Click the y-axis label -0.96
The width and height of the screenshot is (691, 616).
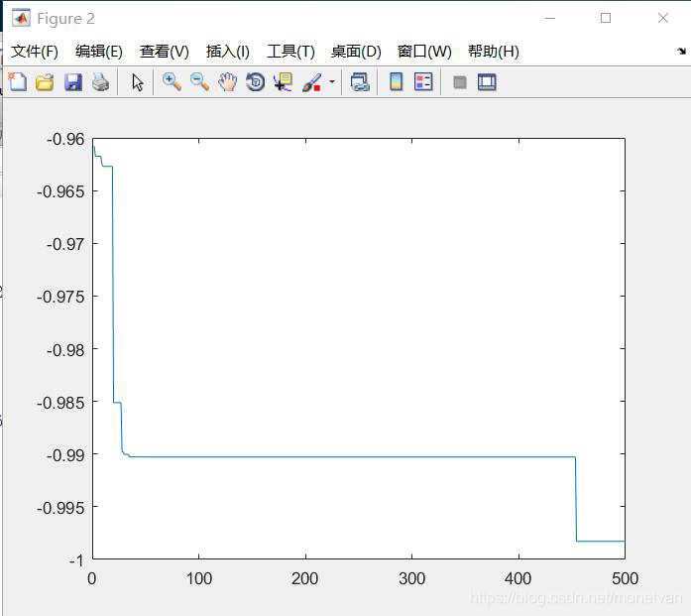[65, 139]
